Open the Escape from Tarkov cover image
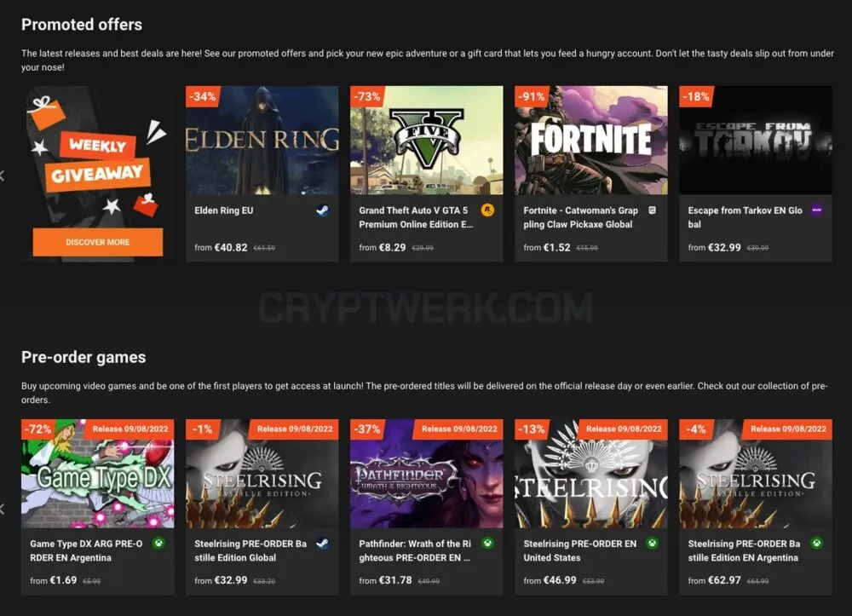This screenshot has width=852, height=616. coord(755,140)
